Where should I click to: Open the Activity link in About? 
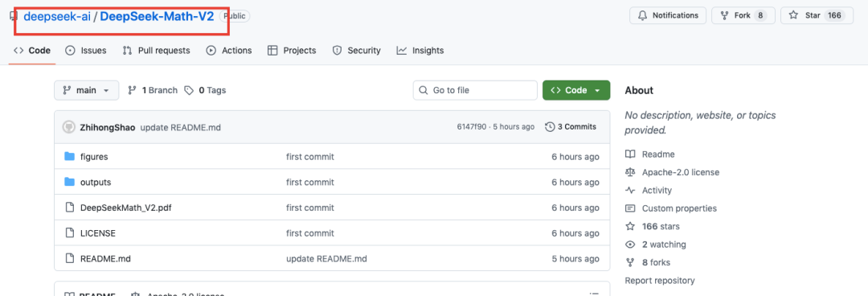click(657, 190)
